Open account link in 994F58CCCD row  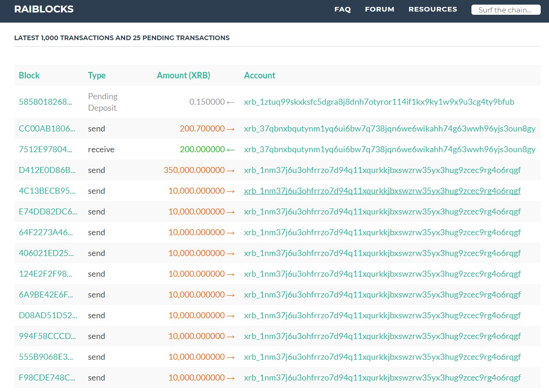(382, 336)
